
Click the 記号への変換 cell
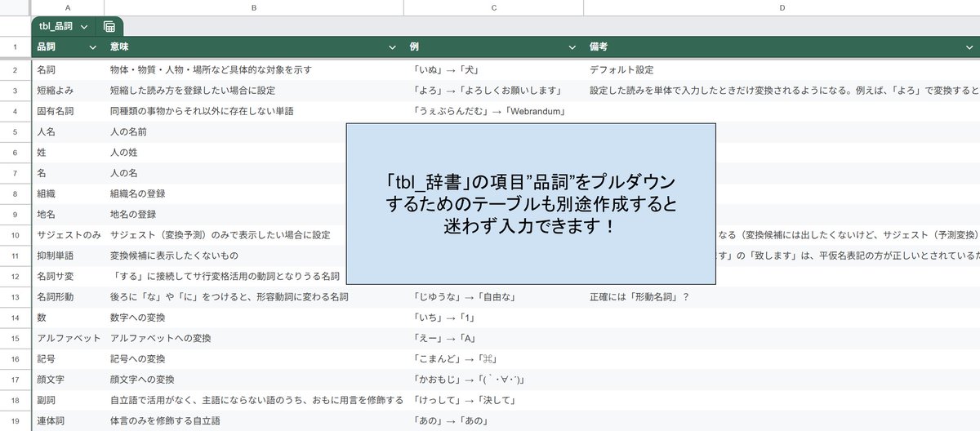click(x=254, y=359)
